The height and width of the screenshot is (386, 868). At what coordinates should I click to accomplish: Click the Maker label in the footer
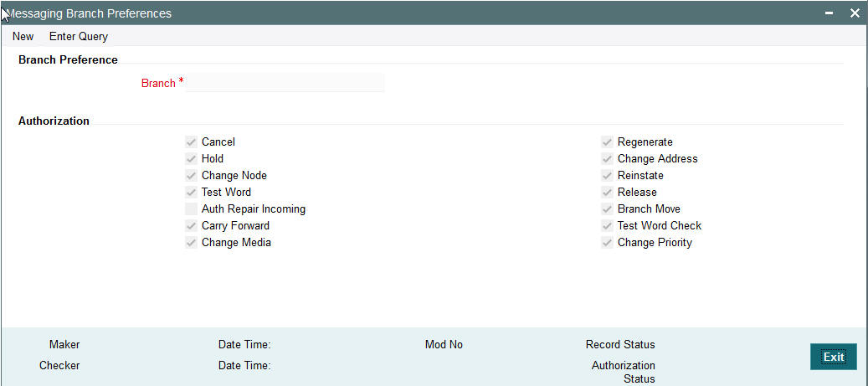[x=64, y=344]
